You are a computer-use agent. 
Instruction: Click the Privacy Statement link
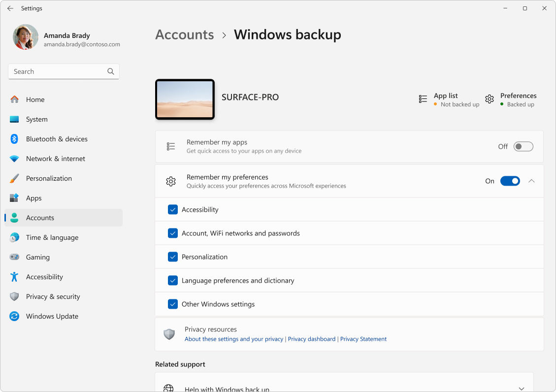(363, 339)
